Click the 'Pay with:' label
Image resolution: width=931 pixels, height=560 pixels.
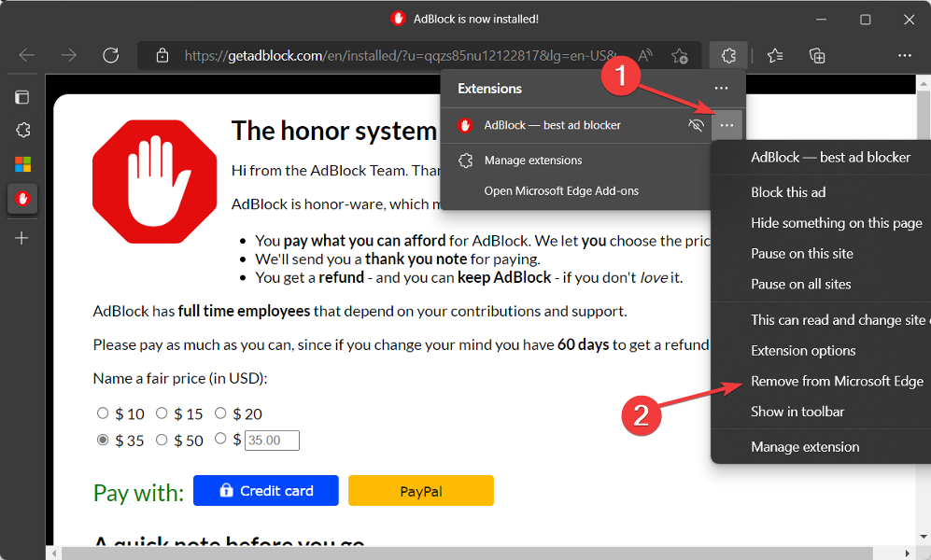click(x=138, y=493)
